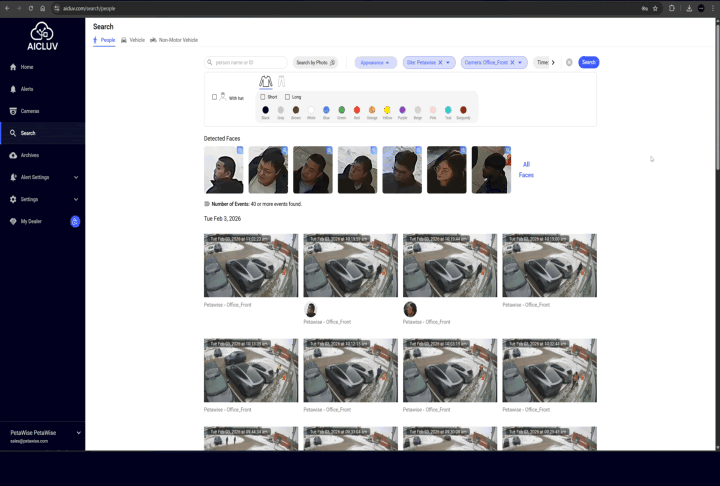This screenshot has width=720, height=486.
Task: Click the Home icon in sidebar
Action: [13, 67]
